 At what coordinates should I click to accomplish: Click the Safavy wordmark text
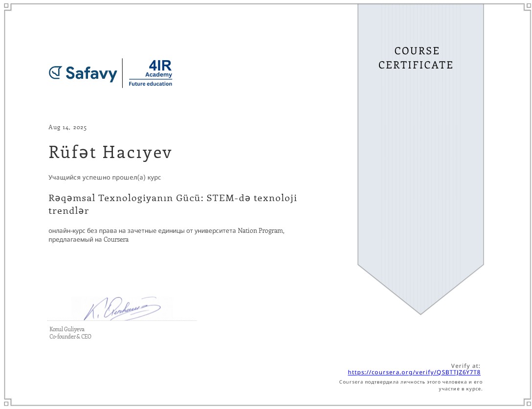(x=91, y=73)
